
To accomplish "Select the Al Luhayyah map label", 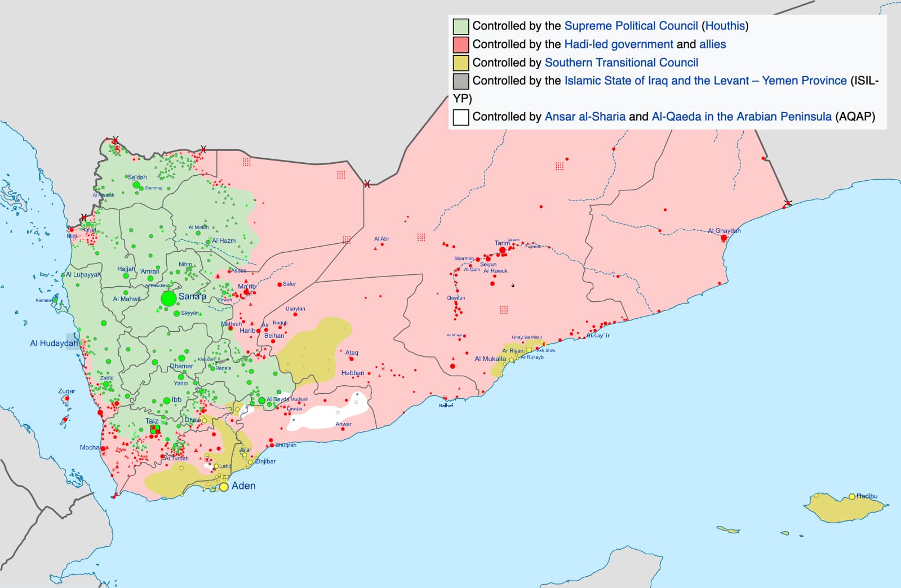I will (83, 275).
